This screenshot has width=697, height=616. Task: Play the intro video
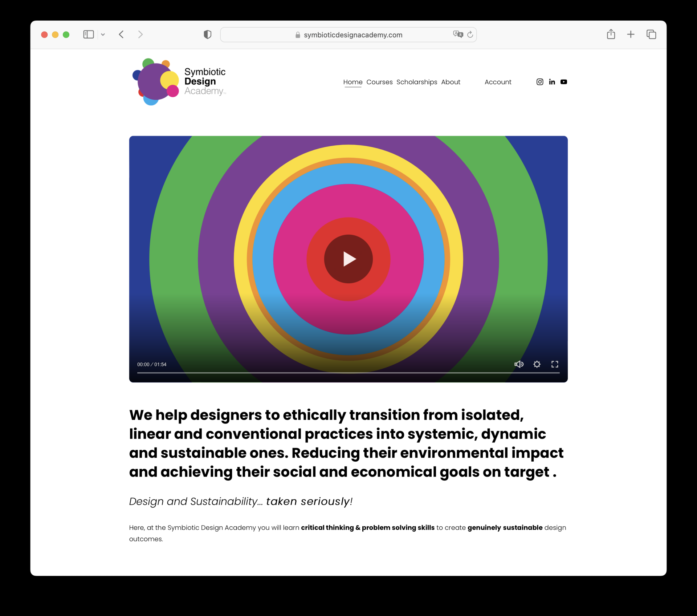click(348, 259)
